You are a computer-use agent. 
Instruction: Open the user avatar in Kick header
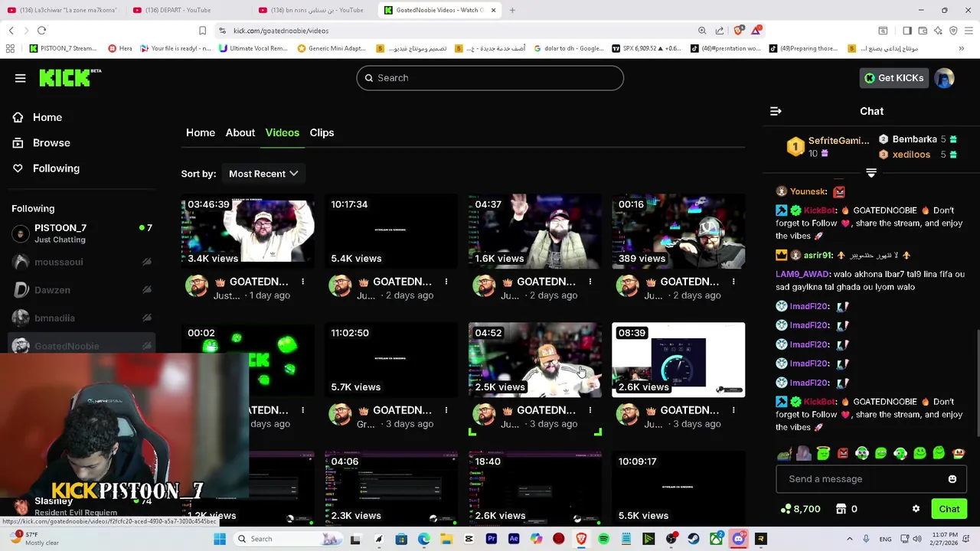point(945,78)
